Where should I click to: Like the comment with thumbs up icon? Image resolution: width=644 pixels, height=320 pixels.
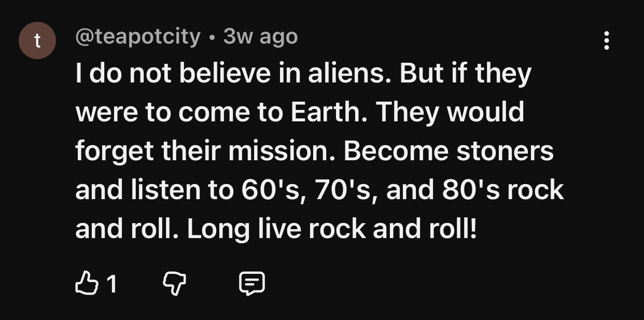coord(86,283)
